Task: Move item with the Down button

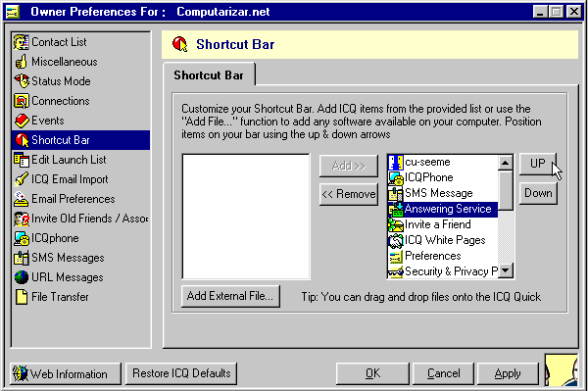Action: (538, 193)
